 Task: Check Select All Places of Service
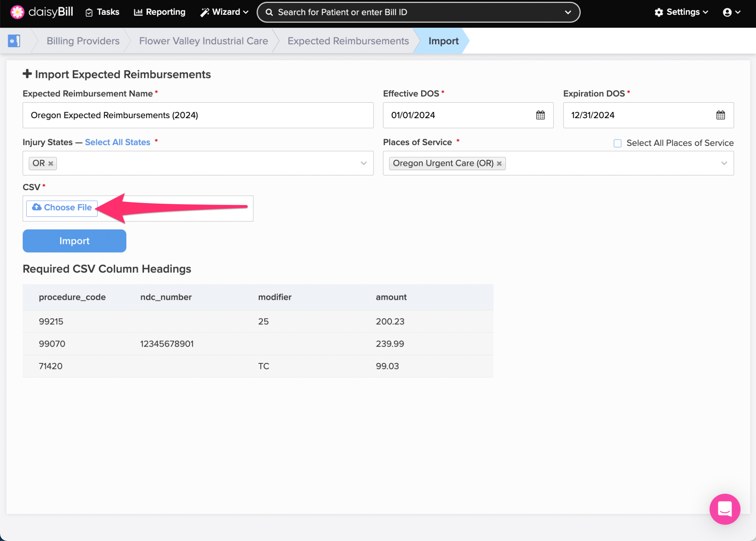[617, 143]
